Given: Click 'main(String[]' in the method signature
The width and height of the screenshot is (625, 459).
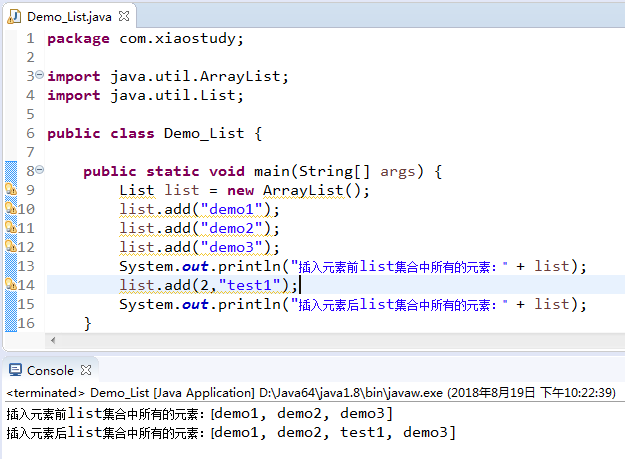Looking at the screenshot, I should (312, 171).
